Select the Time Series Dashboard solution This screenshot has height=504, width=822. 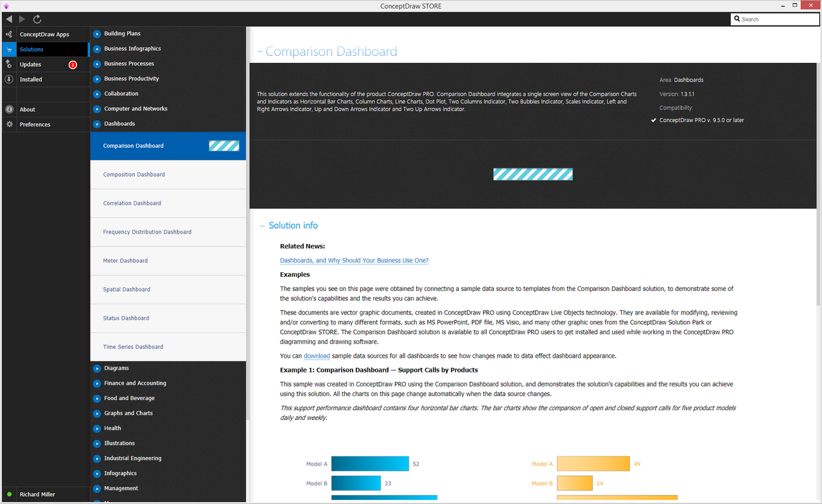click(168, 347)
